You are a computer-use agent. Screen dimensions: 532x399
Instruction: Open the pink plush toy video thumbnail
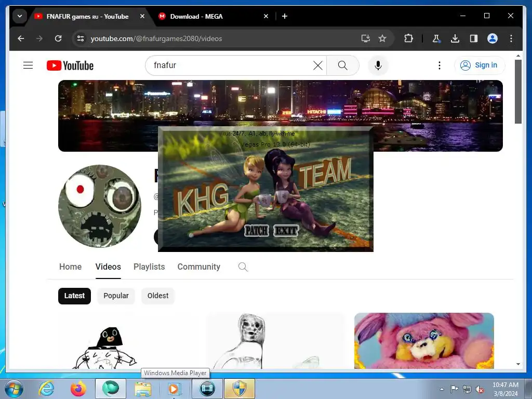click(424, 341)
